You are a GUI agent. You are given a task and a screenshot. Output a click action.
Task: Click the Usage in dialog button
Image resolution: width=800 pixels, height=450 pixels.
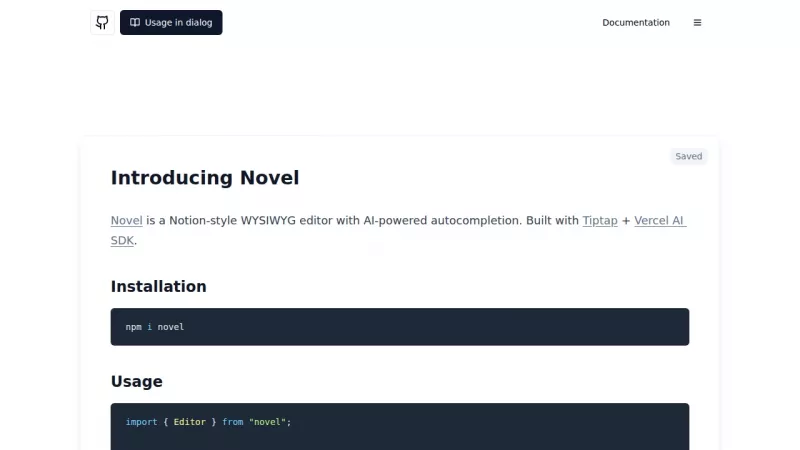[x=171, y=22]
